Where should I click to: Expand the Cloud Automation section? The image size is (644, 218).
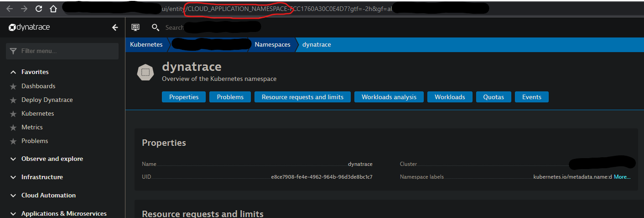[48, 195]
